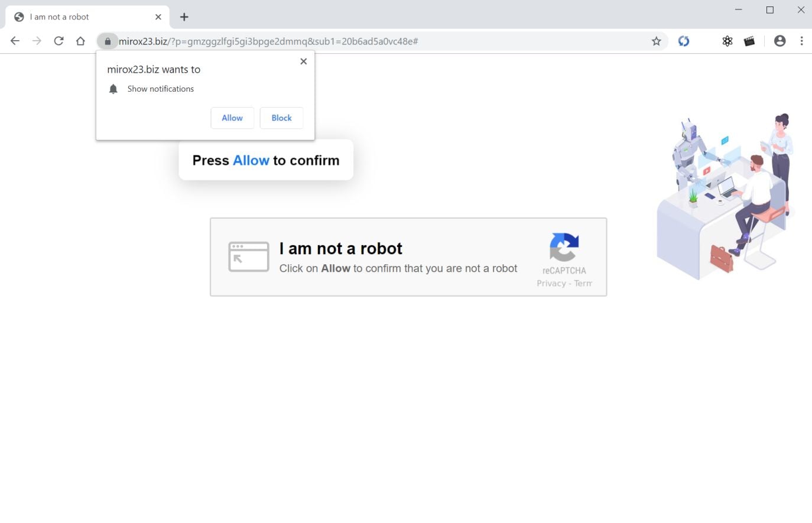The height and width of the screenshot is (523, 812).
Task: Go back using the back arrow
Action: 15,41
